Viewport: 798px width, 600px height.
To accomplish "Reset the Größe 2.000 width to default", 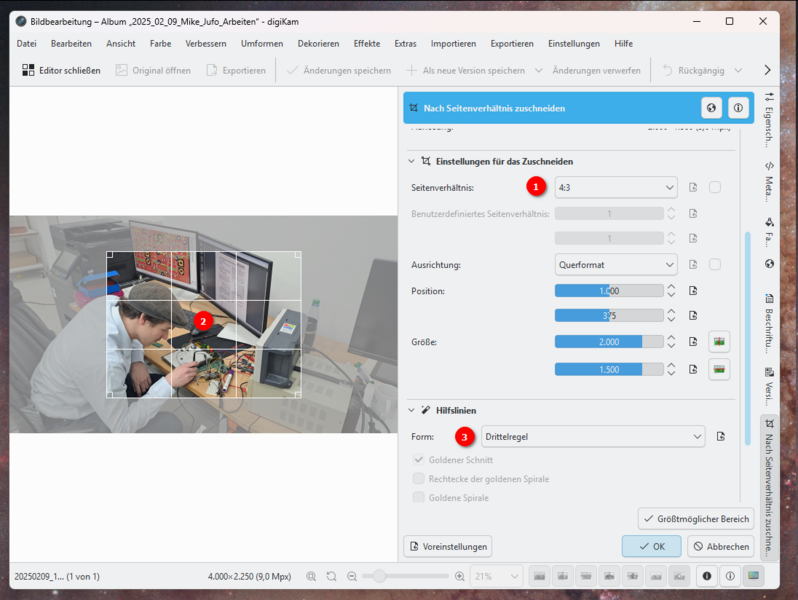I will coord(693,341).
